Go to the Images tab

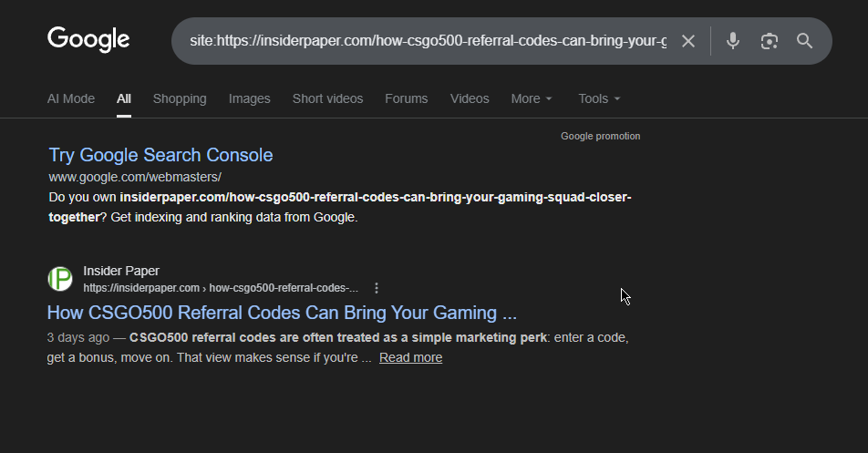249,98
